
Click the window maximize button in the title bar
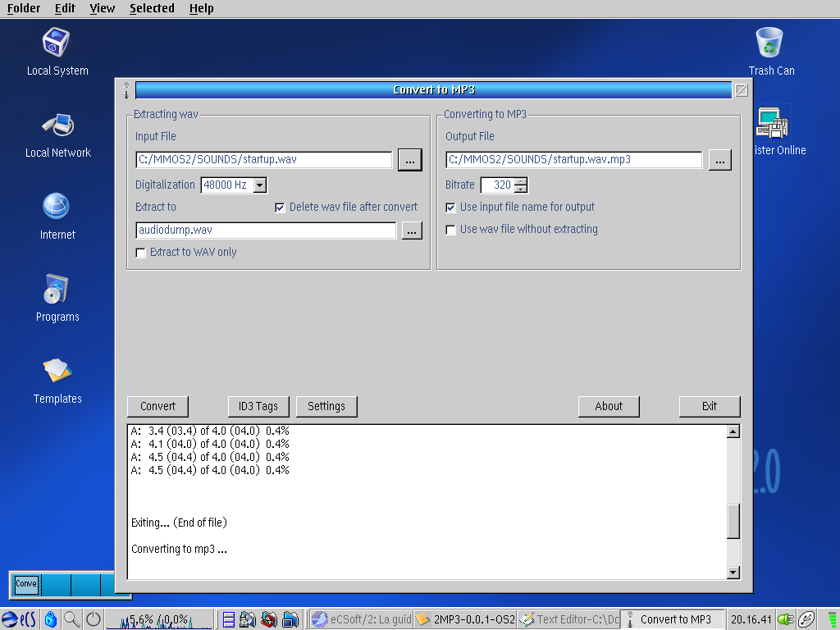coord(742,90)
